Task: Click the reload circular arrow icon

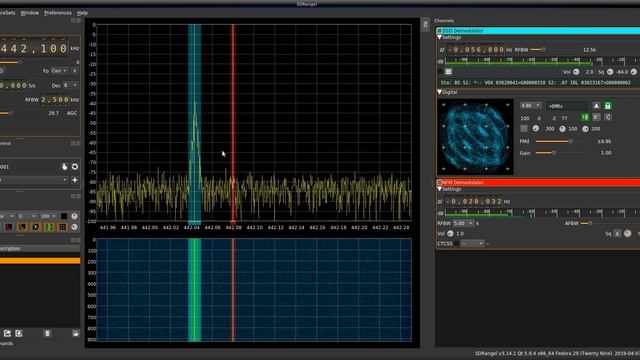Action: pos(75,167)
